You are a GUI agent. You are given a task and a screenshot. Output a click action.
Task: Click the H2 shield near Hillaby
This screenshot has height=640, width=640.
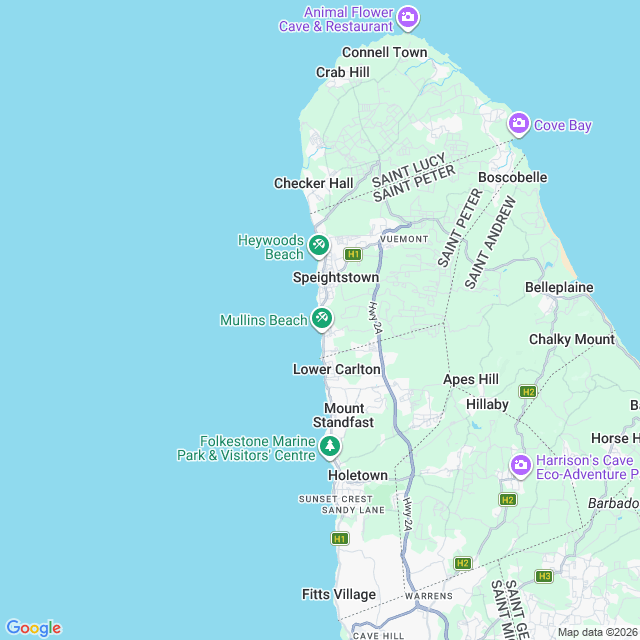coord(528,392)
